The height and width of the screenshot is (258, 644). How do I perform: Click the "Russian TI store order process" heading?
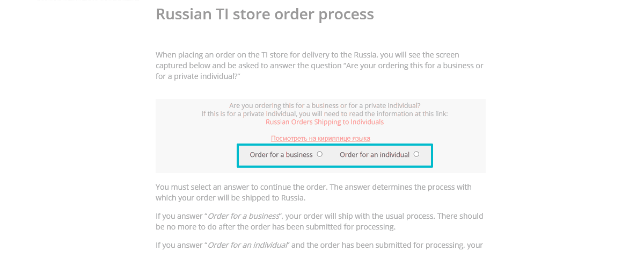(265, 14)
